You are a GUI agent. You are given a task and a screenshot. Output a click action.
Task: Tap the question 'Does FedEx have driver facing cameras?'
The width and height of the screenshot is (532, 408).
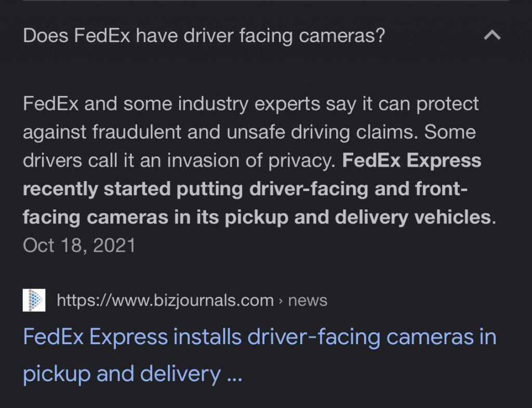(x=204, y=36)
